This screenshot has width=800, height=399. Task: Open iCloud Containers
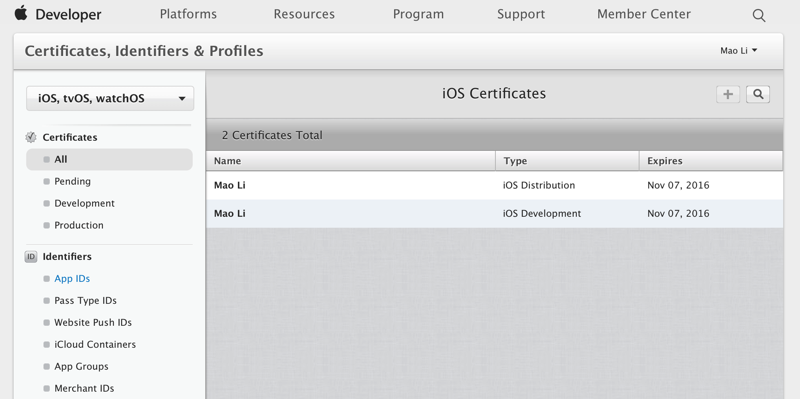[x=95, y=344]
